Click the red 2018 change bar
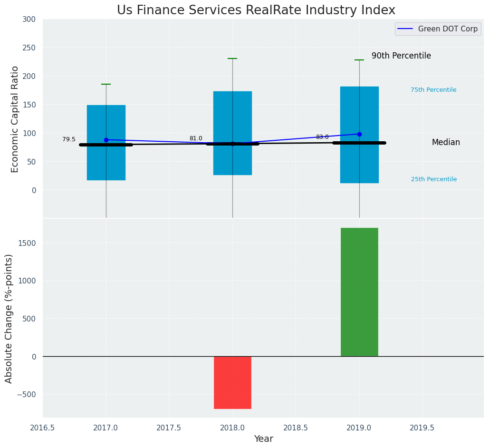Viewport: 489px width, 448px height. [x=232, y=382]
